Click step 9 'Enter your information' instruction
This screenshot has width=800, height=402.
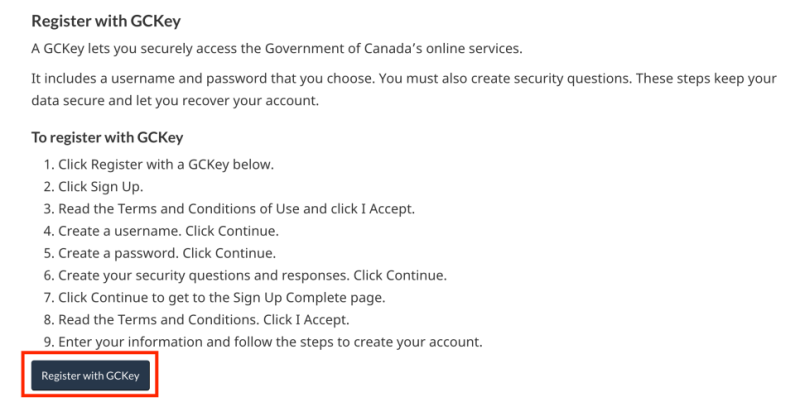[263, 342]
